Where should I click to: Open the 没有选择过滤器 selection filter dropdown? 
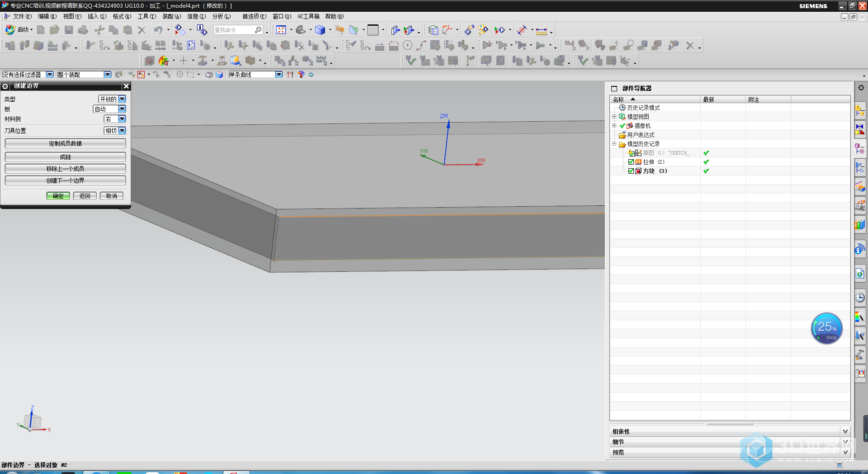(28, 75)
